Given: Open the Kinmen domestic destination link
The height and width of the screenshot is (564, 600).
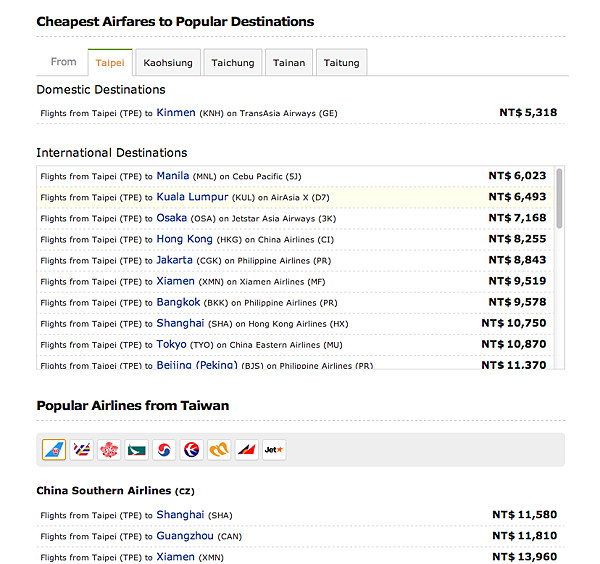Looking at the screenshot, I should [x=176, y=112].
